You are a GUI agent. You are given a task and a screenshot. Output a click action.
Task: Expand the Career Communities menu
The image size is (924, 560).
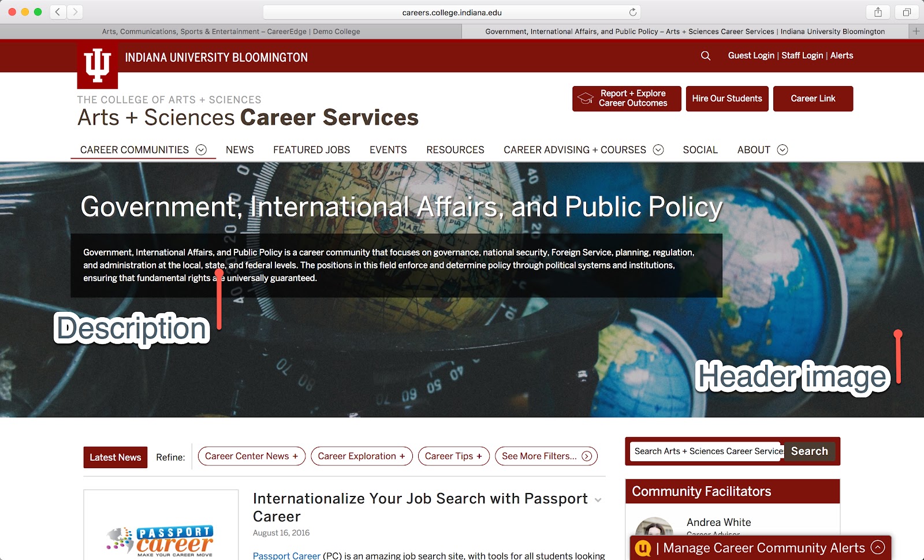click(x=143, y=150)
